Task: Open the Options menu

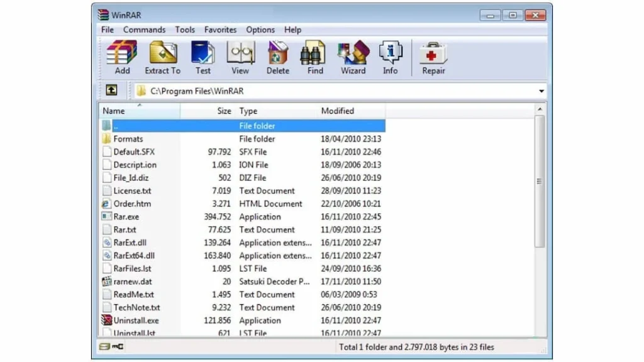Action: coord(260,30)
